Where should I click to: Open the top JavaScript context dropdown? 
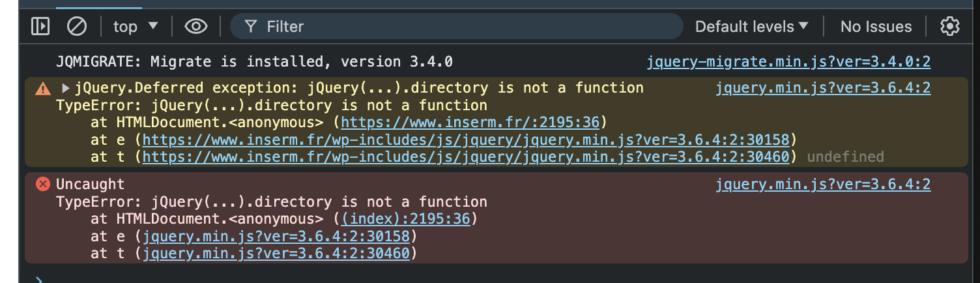tap(136, 26)
